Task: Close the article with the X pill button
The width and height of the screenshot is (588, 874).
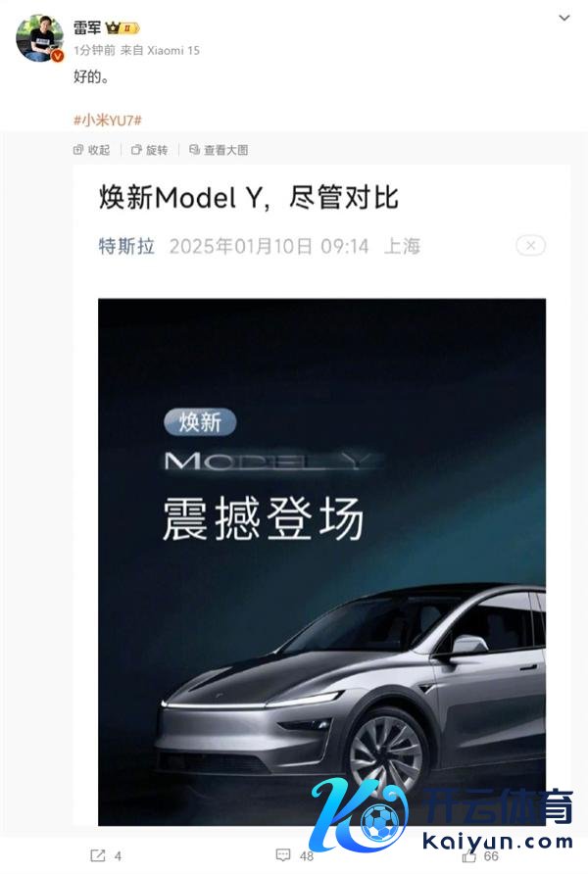Action: click(530, 245)
